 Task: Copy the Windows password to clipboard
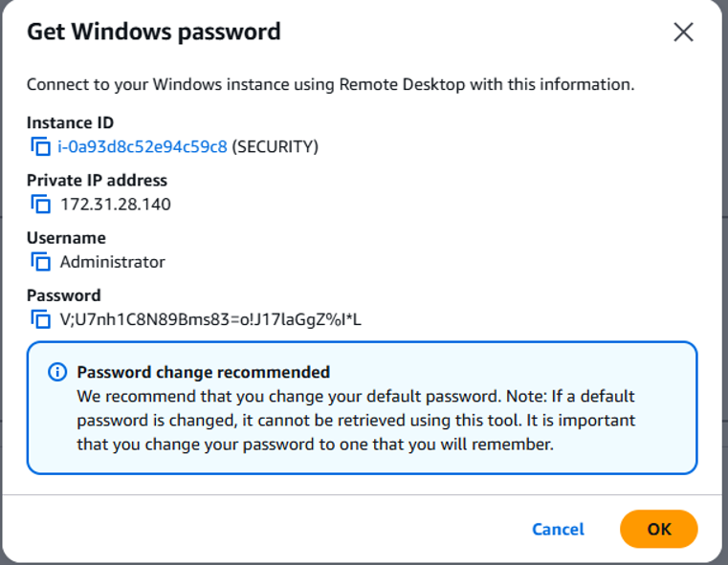(x=41, y=319)
